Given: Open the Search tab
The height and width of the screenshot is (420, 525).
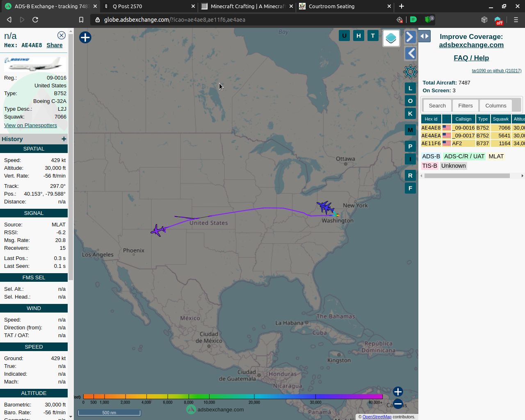Looking at the screenshot, I should coord(437,105).
